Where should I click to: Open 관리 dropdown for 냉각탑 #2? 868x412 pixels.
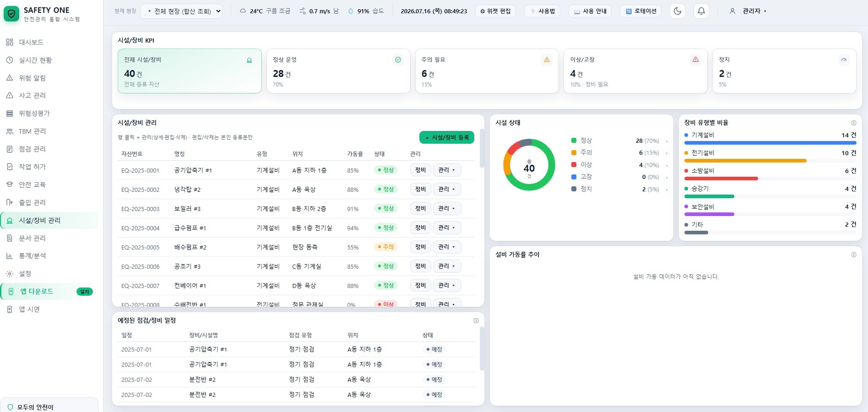point(447,189)
